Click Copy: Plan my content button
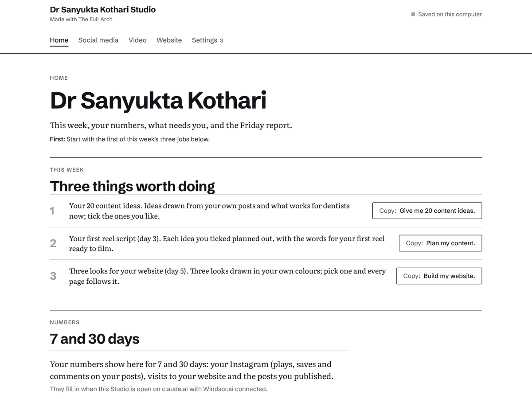This screenshot has width=532, height=399. click(440, 243)
